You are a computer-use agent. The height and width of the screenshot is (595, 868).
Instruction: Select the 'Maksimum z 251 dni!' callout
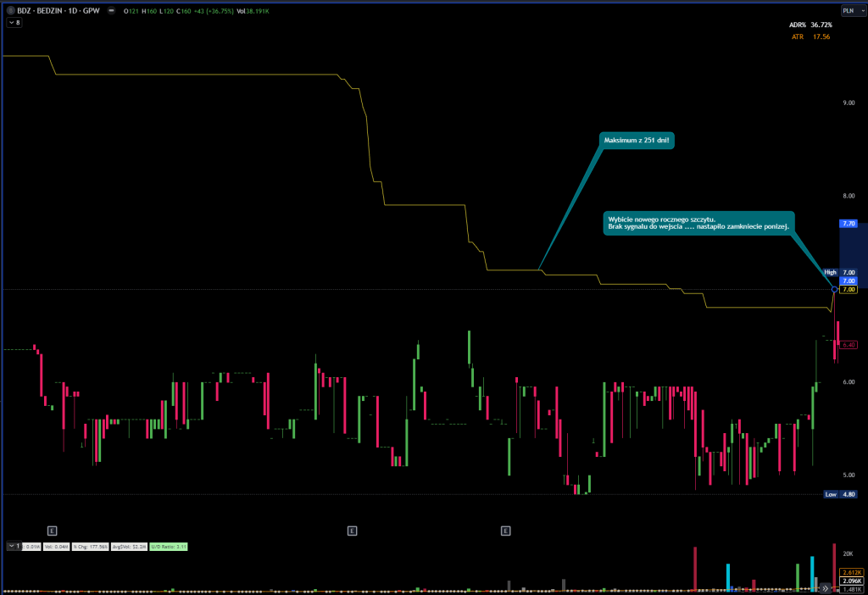(636, 140)
